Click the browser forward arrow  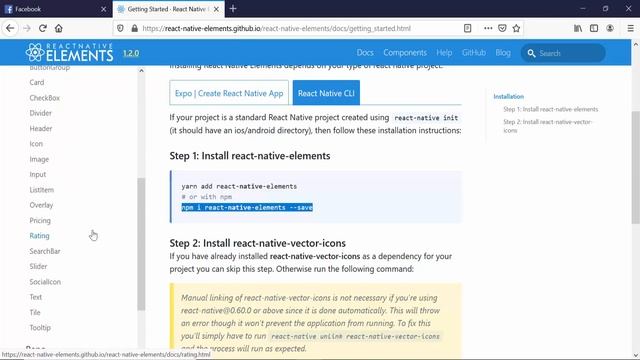pos(27,28)
